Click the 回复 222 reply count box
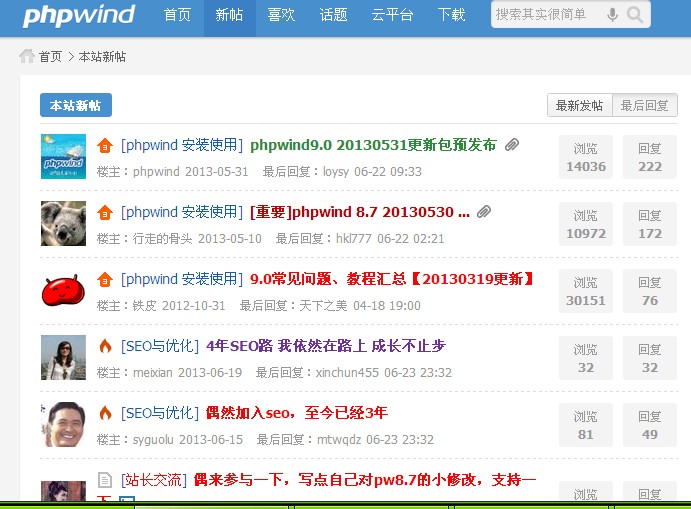This screenshot has width=691, height=509. click(650, 157)
